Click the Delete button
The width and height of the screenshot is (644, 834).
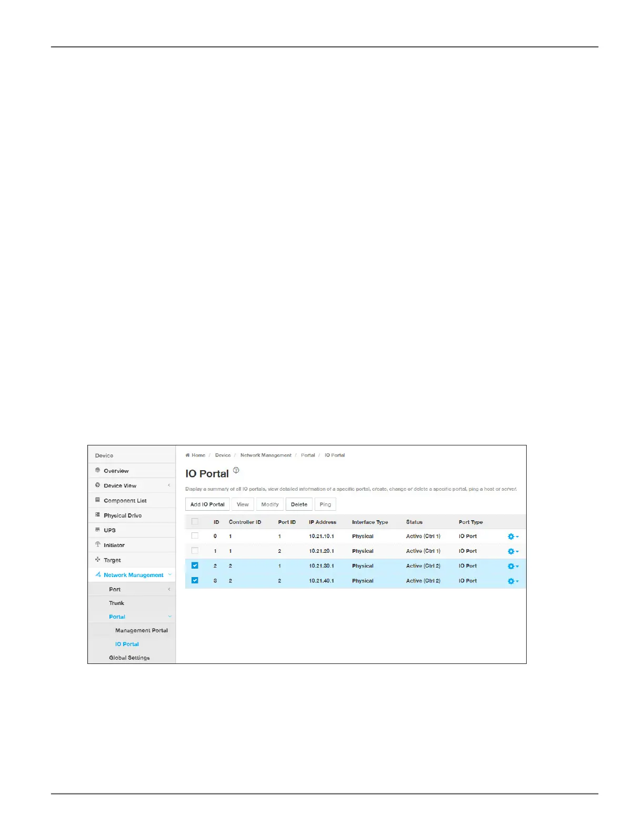pos(299,504)
